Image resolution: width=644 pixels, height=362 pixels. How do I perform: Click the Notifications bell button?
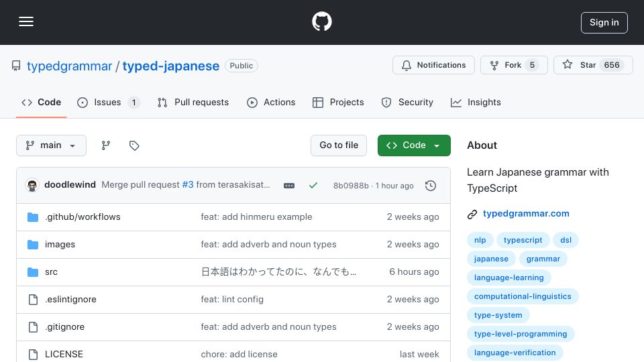433,65
